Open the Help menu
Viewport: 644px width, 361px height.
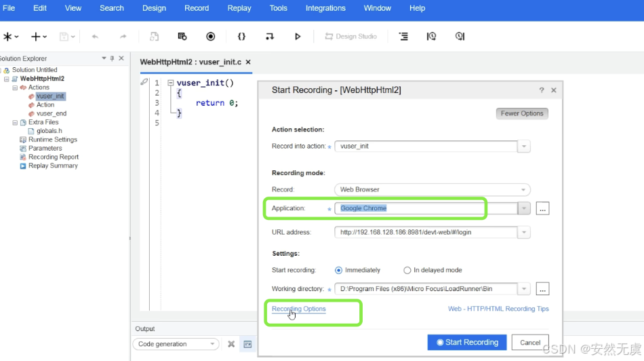(417, 8)
